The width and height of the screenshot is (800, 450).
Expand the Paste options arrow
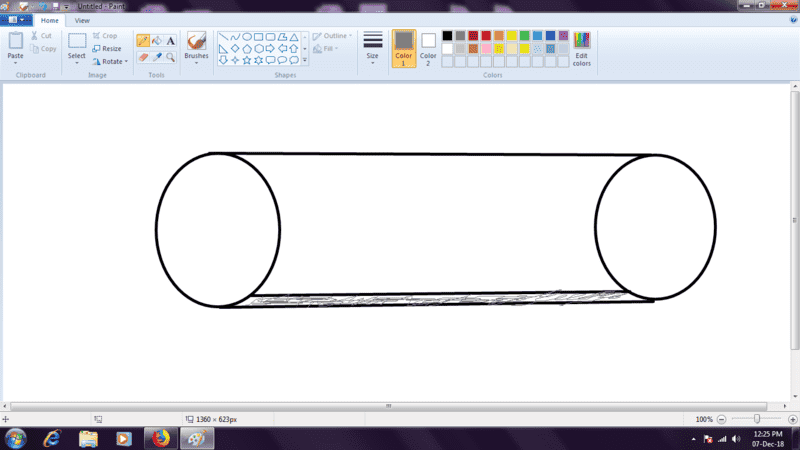click(x=15, y=63)
